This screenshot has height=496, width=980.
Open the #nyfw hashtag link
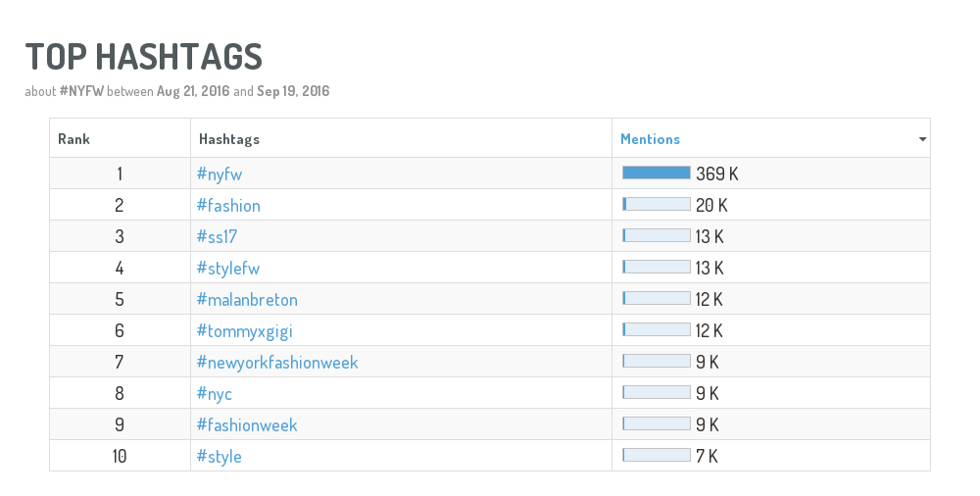pos(220,174)
